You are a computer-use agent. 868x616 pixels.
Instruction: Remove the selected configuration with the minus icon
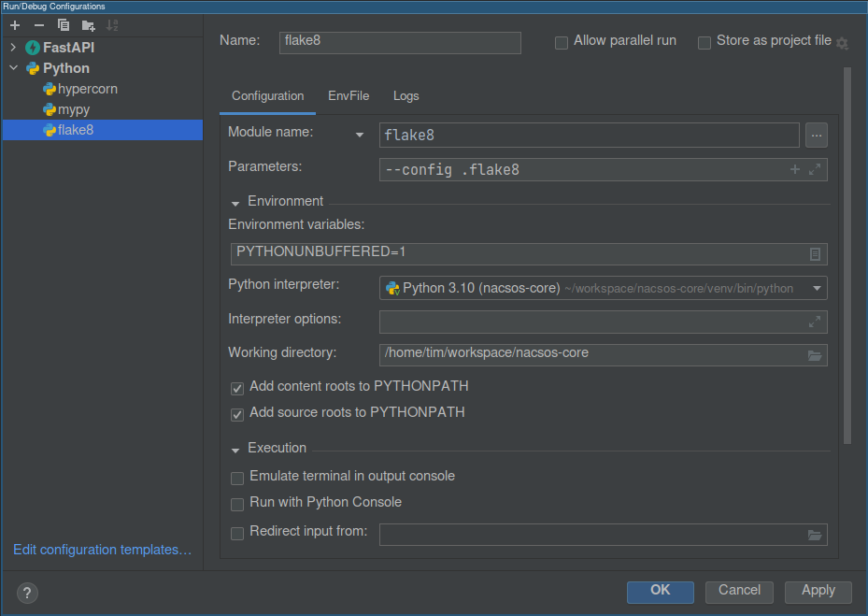39,25
